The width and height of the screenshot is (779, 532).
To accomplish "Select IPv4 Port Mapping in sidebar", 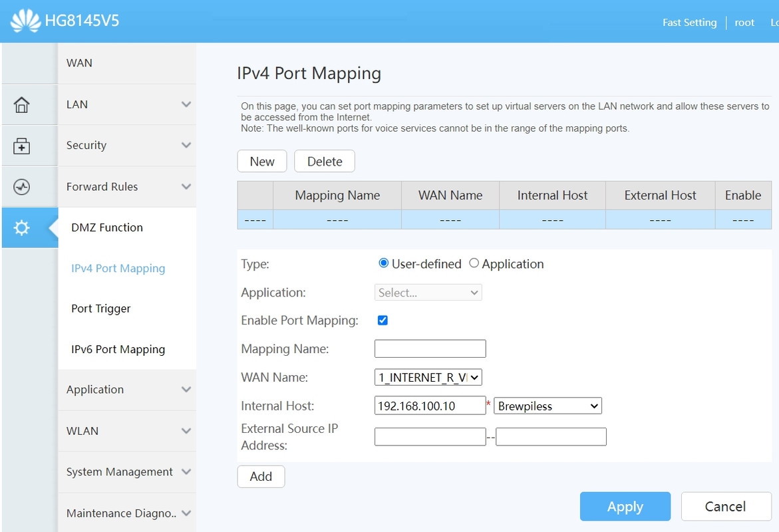I will (x=118, y=268).
